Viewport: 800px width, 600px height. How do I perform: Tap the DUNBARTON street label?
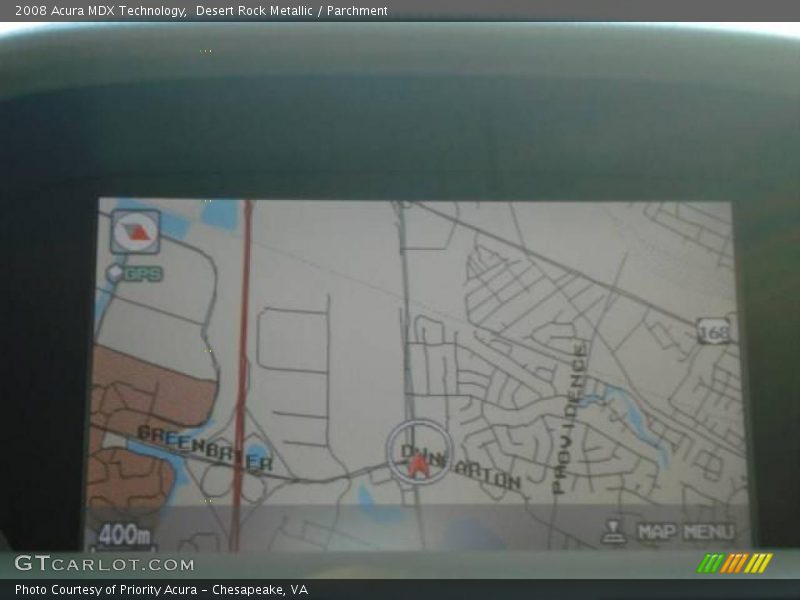click(x=460, y=466)
